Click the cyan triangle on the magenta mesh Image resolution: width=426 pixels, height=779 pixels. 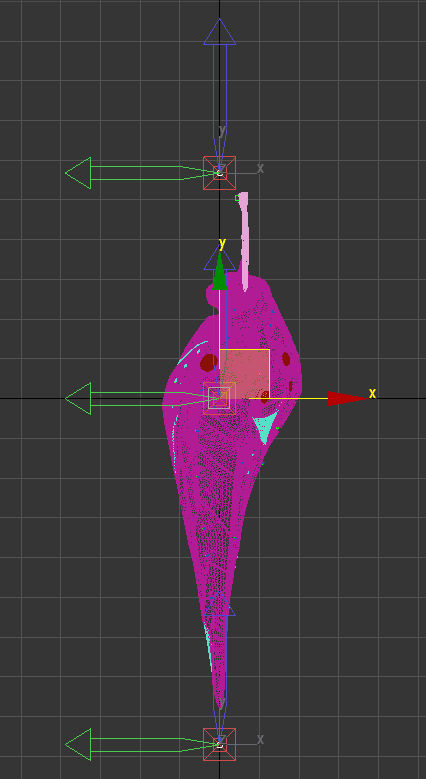point(265,427)
